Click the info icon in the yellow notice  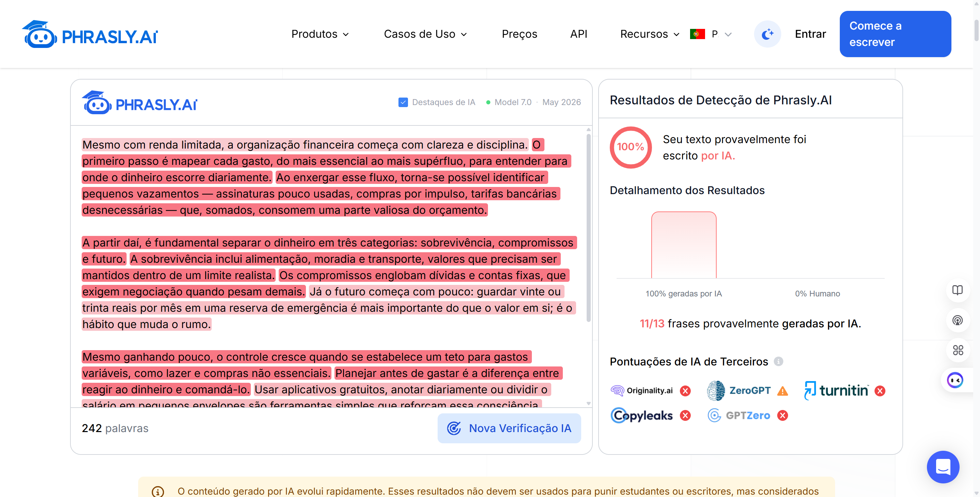(x=158, y=491)
